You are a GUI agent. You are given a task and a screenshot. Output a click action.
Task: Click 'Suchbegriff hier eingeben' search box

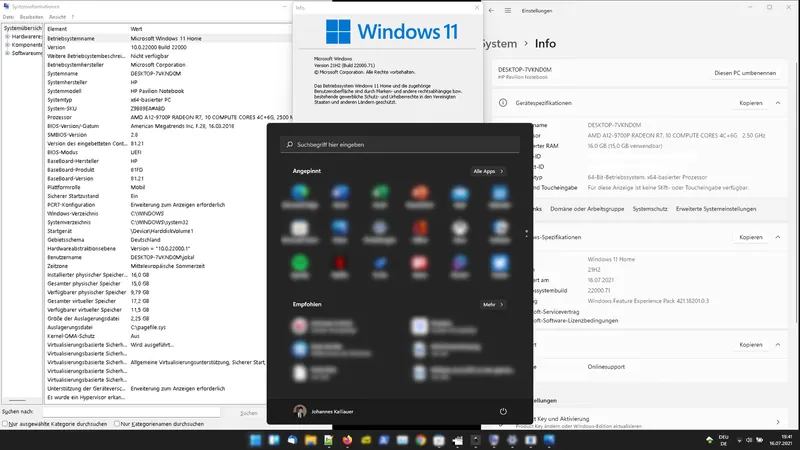[400, 144]
